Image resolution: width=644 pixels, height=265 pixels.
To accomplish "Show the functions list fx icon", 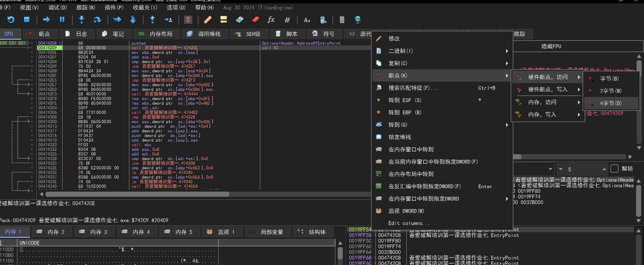I will (271, 19).
